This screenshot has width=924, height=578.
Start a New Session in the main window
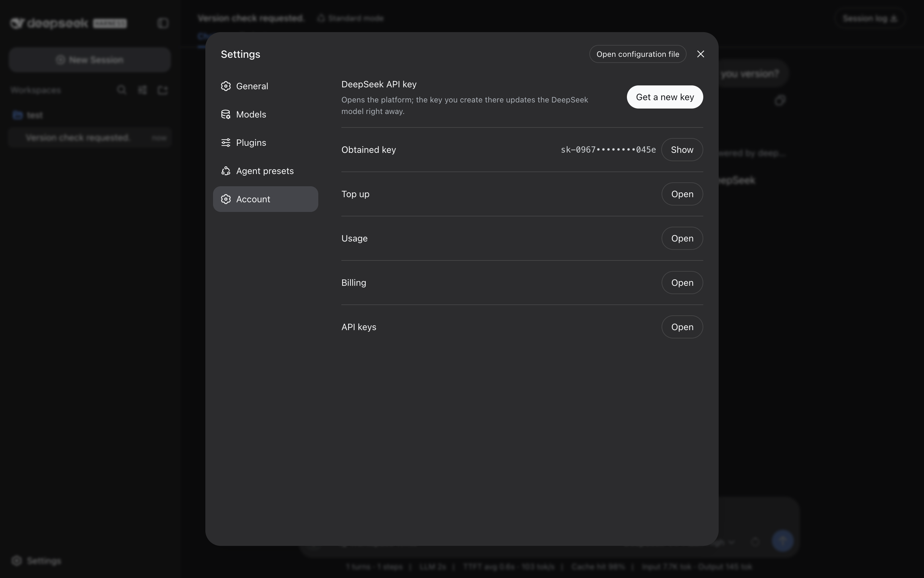(x=90, y=60)
